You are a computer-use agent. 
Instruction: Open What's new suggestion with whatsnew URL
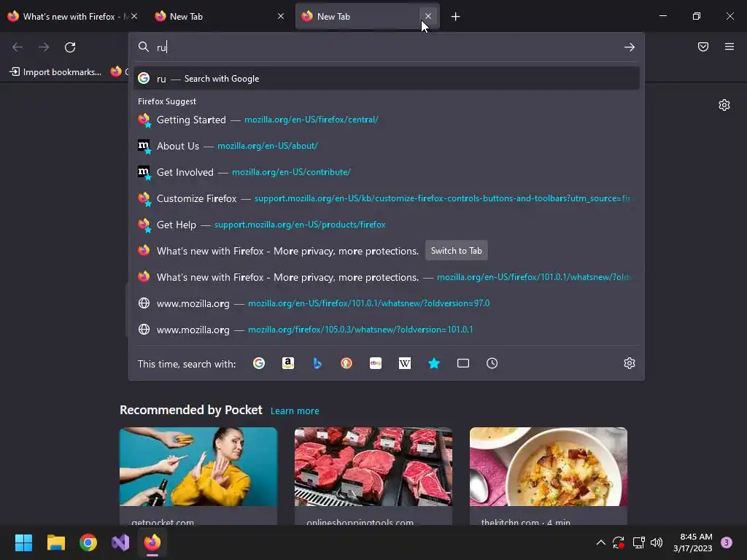pos(387,276)
